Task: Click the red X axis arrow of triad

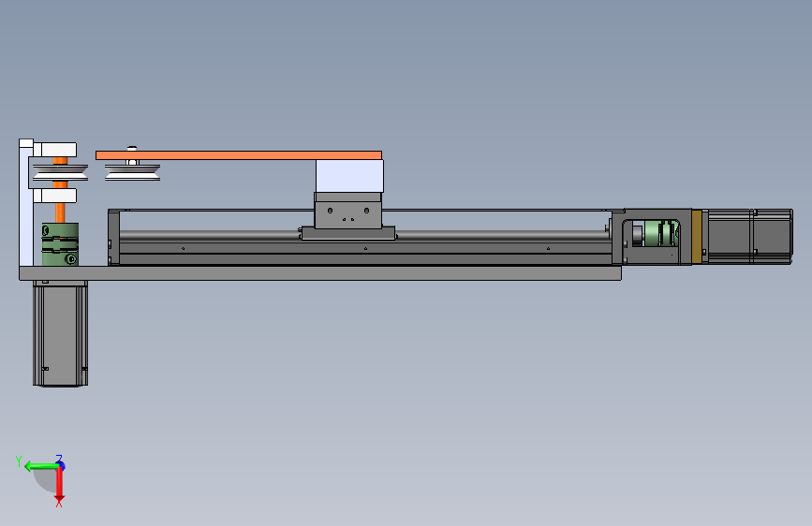Action: coord(60,485)
